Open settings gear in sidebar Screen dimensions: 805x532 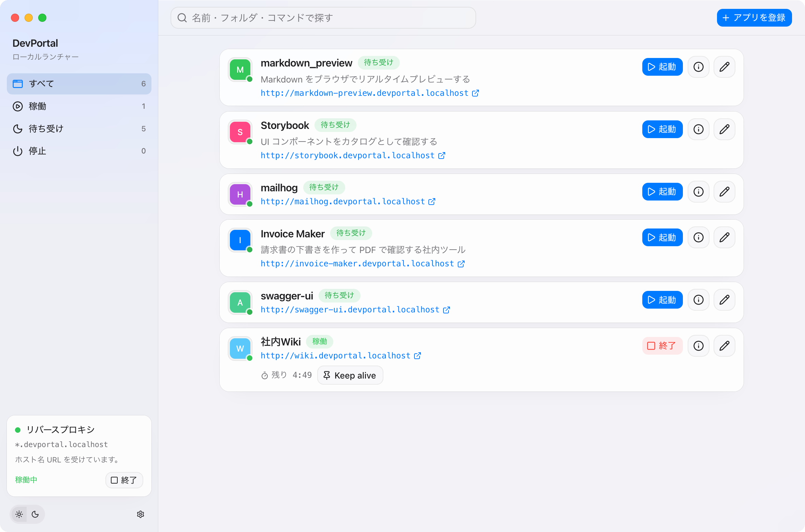click(141, 514)
